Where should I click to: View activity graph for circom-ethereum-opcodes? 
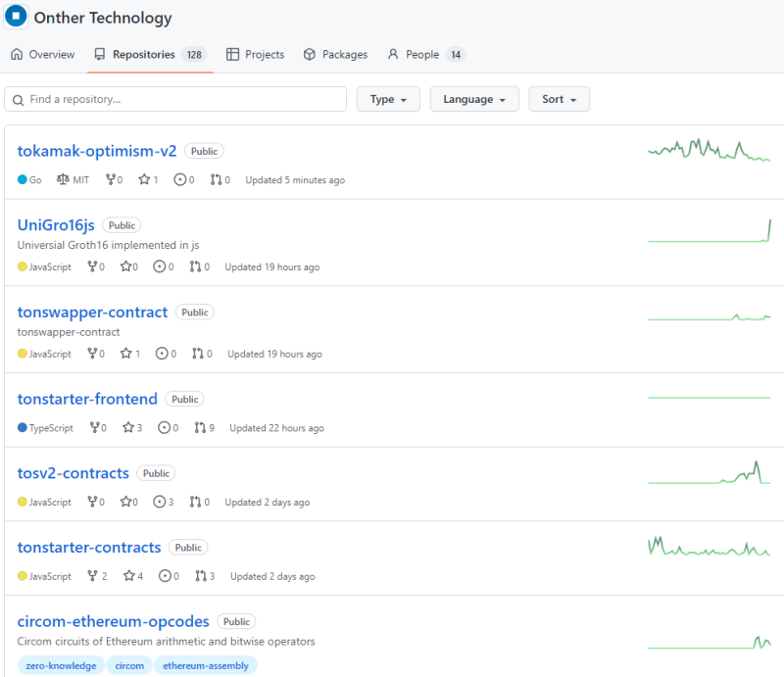coord(710,643)
